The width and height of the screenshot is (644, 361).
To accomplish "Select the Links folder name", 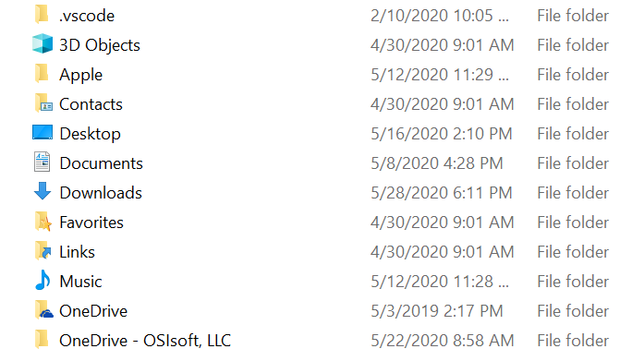I will tap(77, 252).
